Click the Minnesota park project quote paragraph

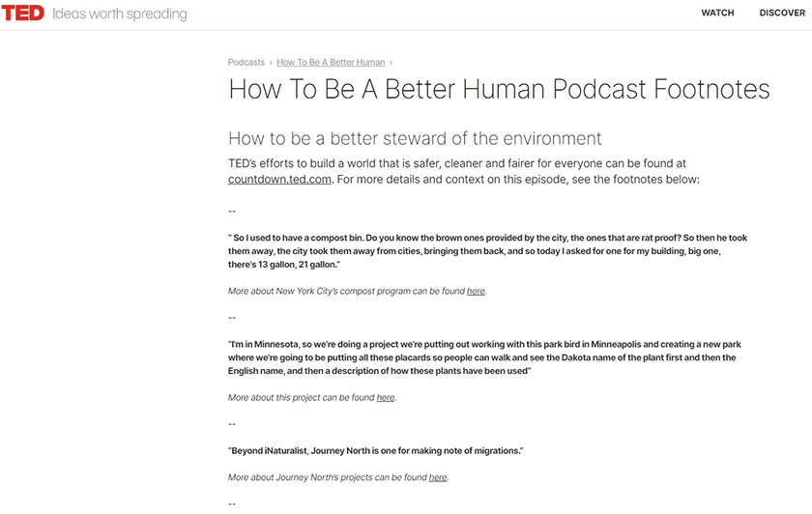pyautogui.click(x=484, y=357)
